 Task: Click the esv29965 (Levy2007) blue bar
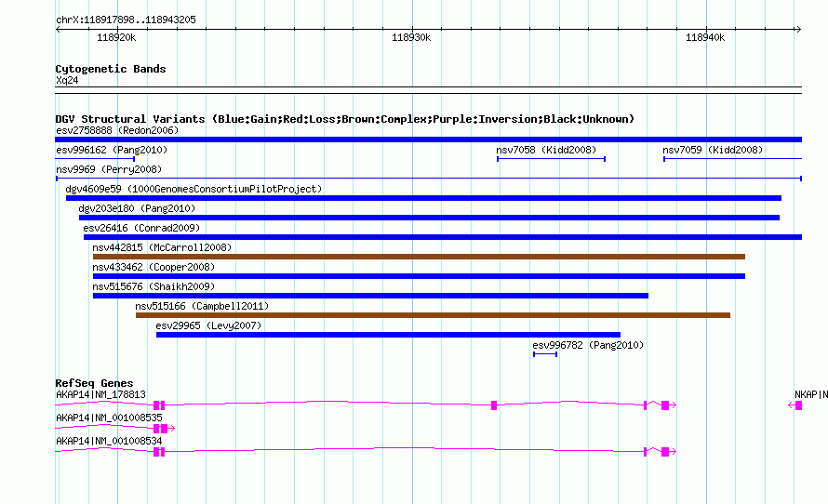click(388, 335)
